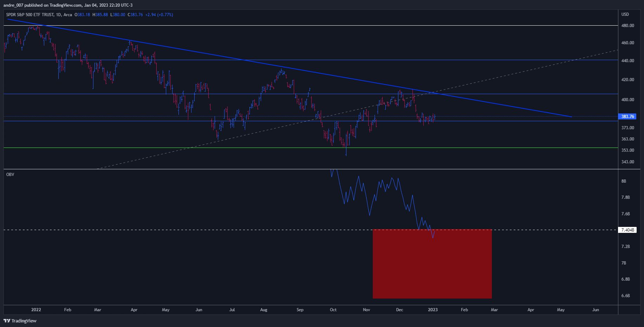Click the 7.2B label on the OBV axis

pos(625,247)
